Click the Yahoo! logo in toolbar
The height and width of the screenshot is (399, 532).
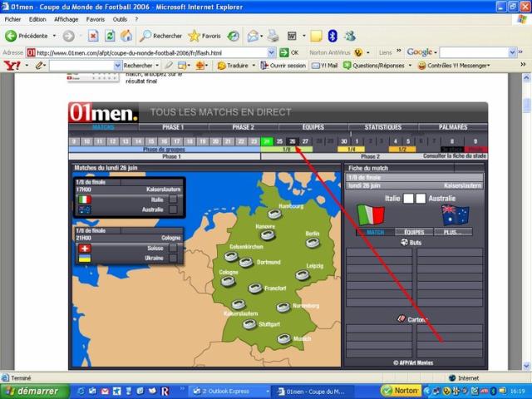(x=12, y=65)
